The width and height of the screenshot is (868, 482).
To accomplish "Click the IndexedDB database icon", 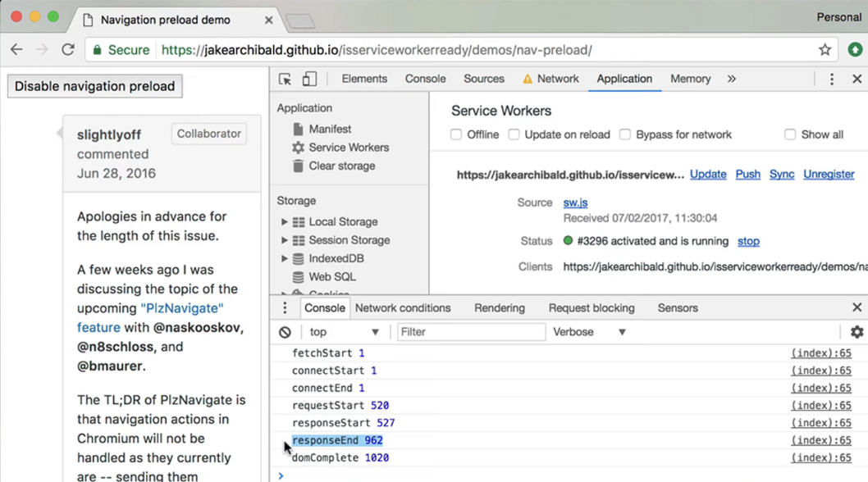I will pos(298,258).
